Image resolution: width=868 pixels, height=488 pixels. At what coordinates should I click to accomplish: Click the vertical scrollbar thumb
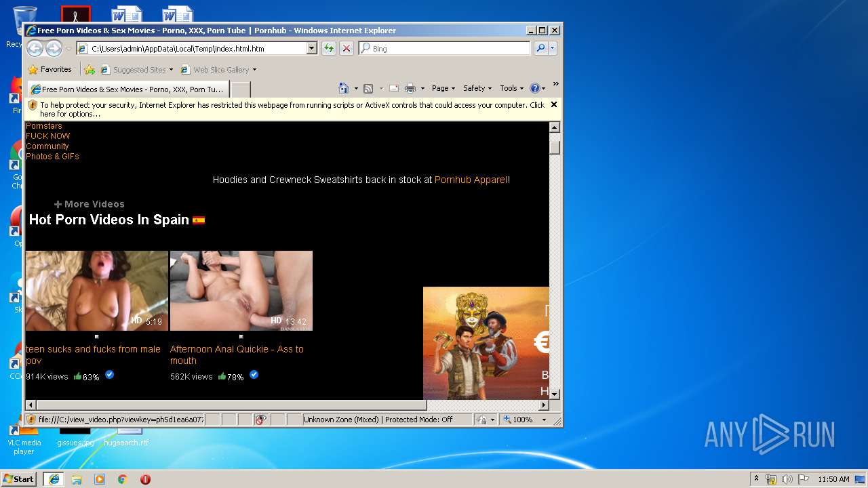click(x=555, y=147)
